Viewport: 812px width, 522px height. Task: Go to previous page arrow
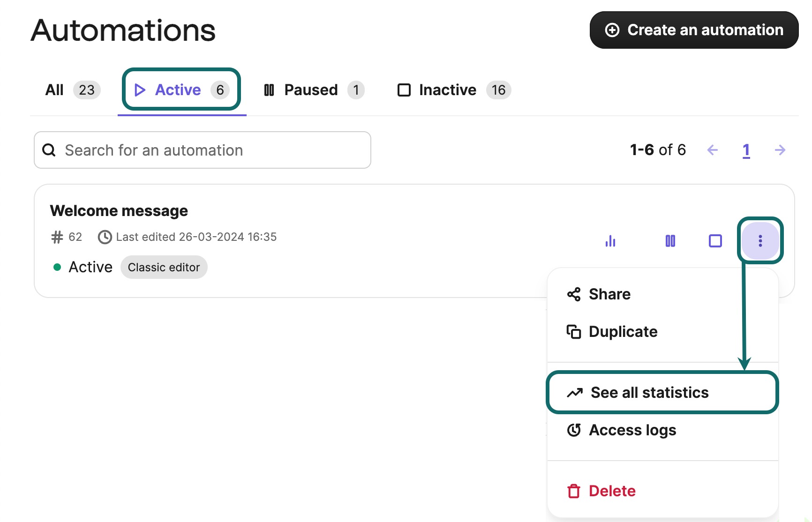[x=712, y=150]
